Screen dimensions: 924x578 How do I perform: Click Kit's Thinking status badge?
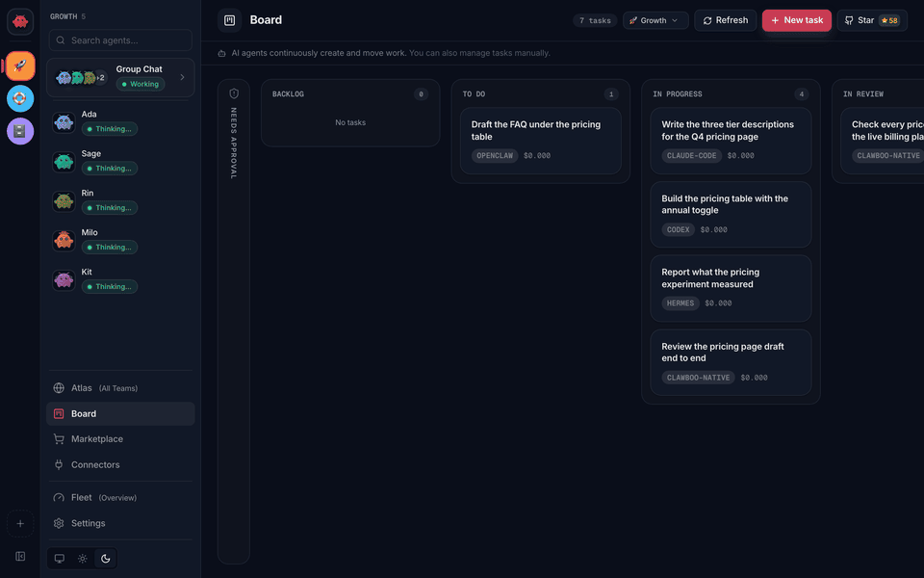[110, 287]
